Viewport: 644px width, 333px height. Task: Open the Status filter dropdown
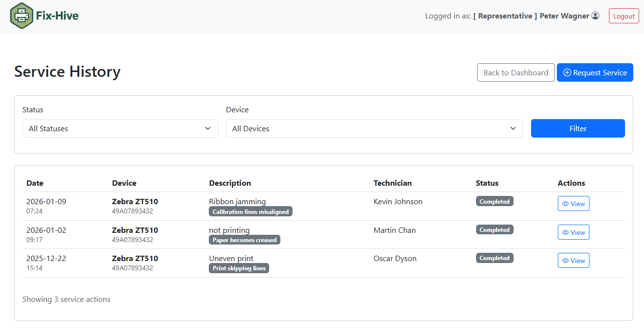[x=120, y=128]
